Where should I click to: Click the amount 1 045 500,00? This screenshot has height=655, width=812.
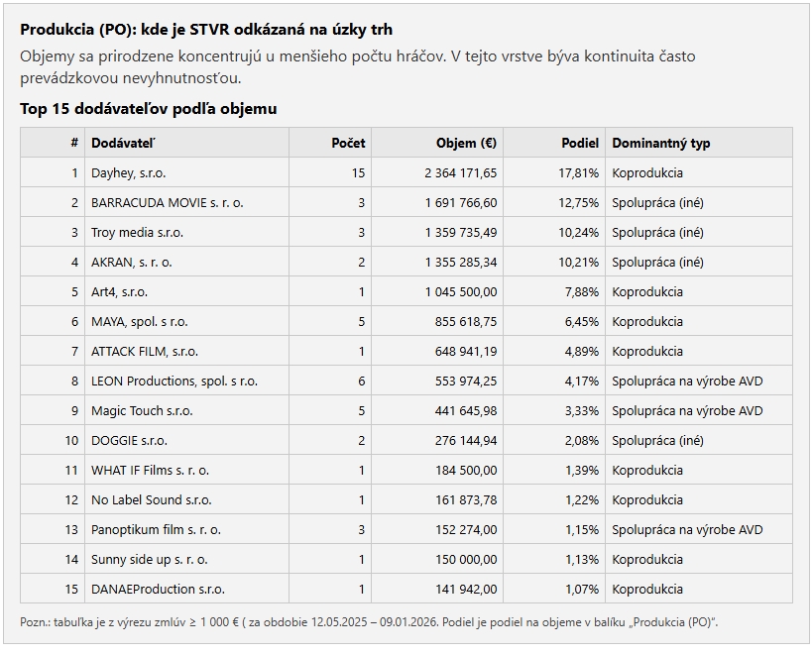pos(461,291)
